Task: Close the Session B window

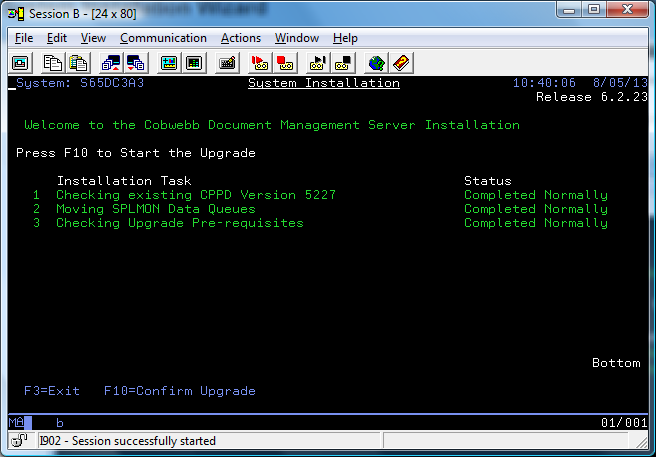Action: (x=628, y=10)
